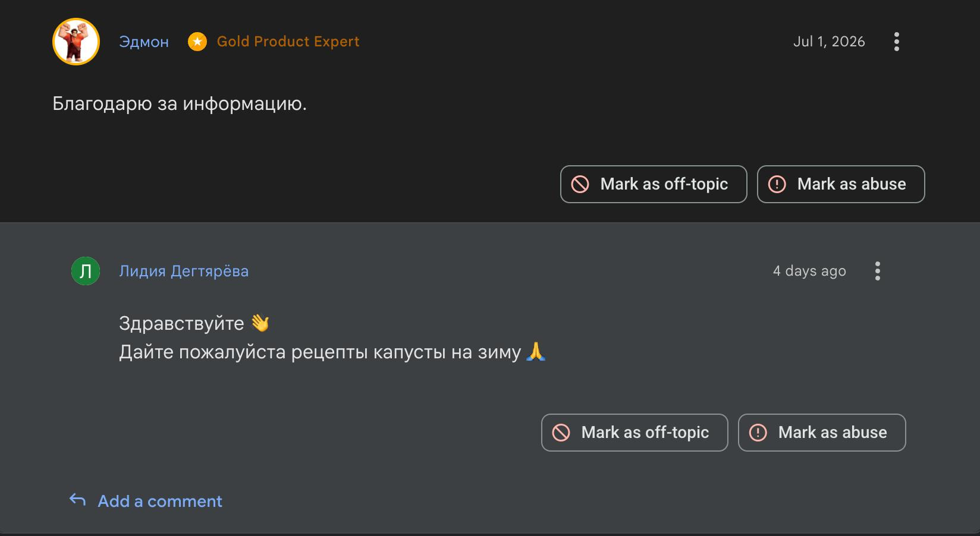Click the prohibited-circle icon on Эдмон's off-topic button
The width and height of the screenshot is (980, 536).
(x=580, y=184)
